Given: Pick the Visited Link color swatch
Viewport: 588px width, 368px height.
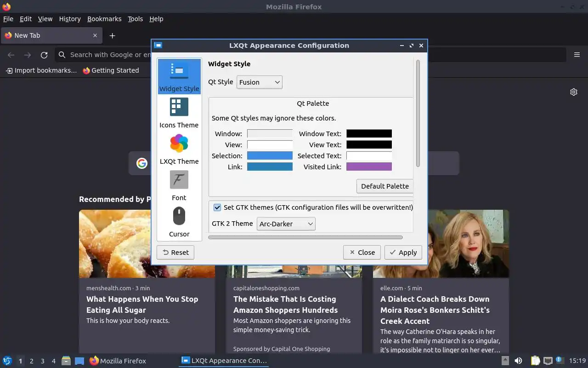Looking at the screenshot, I should tap(369, 167).
